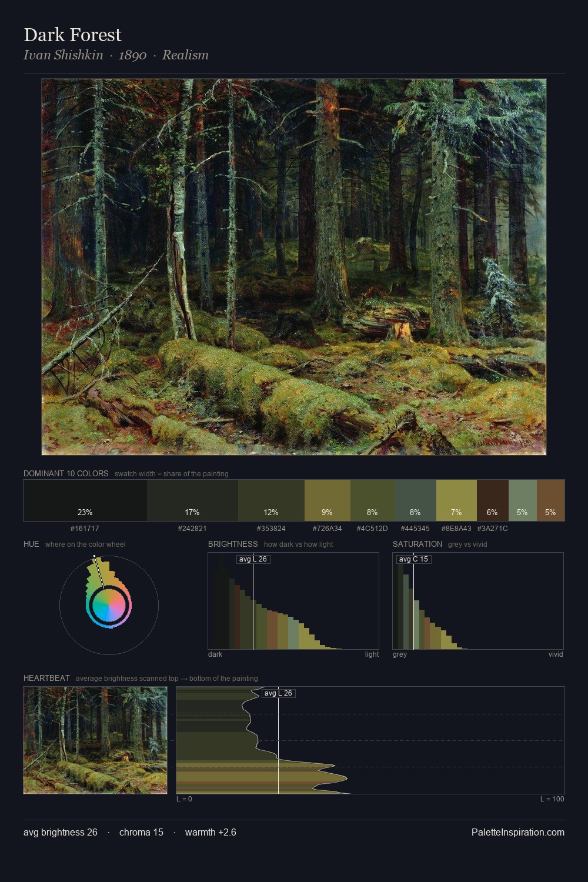Click the "DOMINANT 10 COLORS" heading
The width and height of the screenshot is (588, 882).
click(66, 473)
